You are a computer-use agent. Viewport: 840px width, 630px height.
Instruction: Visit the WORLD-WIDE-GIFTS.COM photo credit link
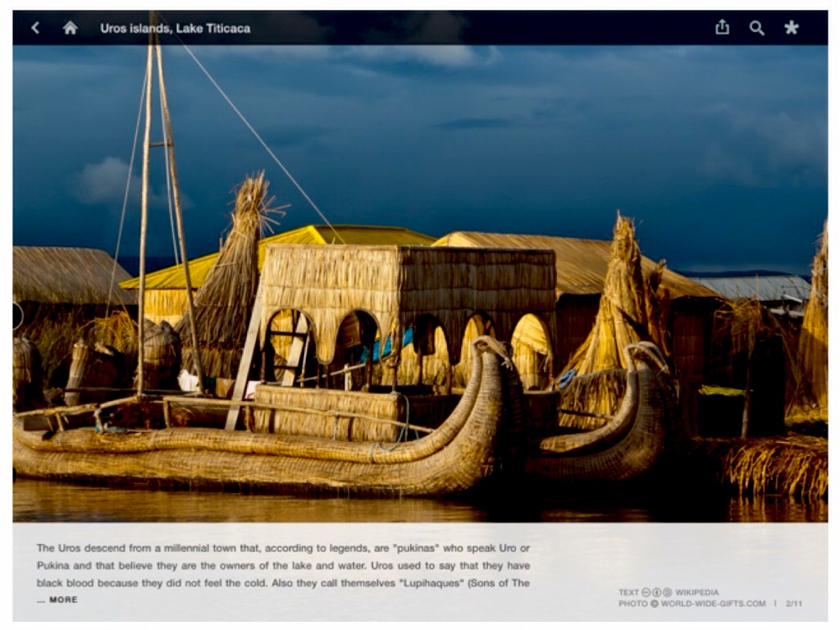[x=713, y=604]
